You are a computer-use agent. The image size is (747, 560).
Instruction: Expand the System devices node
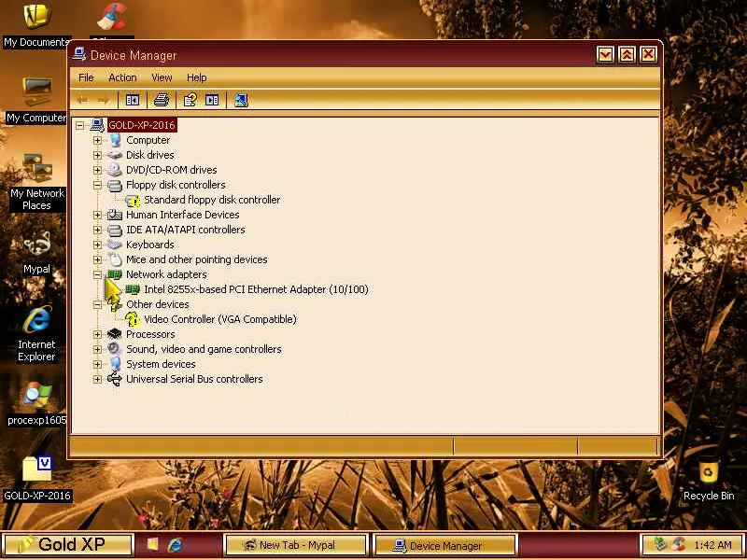[98, 364]
